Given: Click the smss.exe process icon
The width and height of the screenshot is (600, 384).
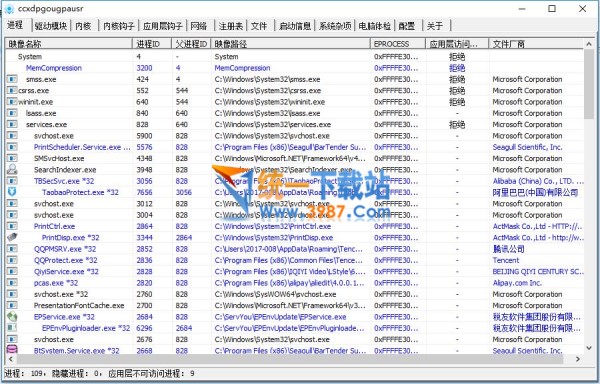Looking at the screenshot, I should pyautogui.click(x=12, y=79).
